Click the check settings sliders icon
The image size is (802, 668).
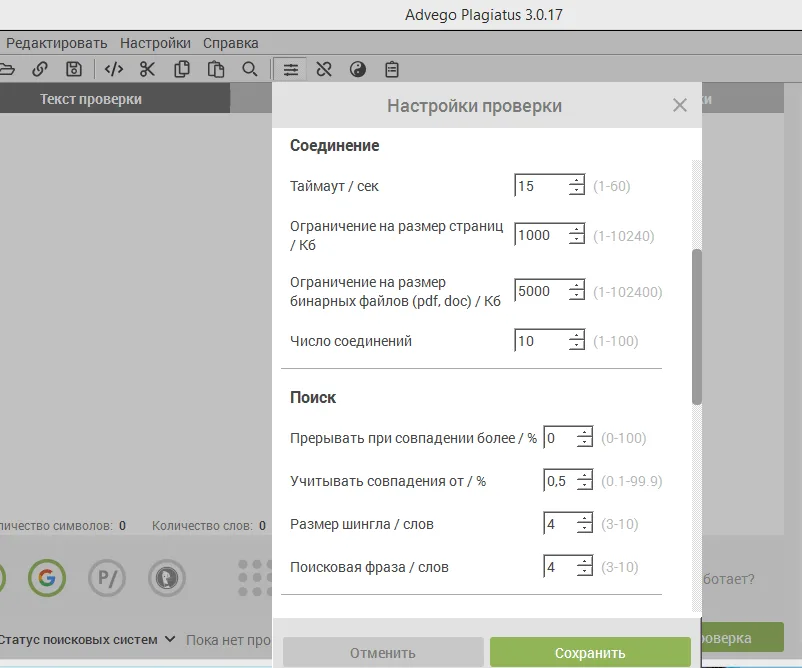pos(290,69)
